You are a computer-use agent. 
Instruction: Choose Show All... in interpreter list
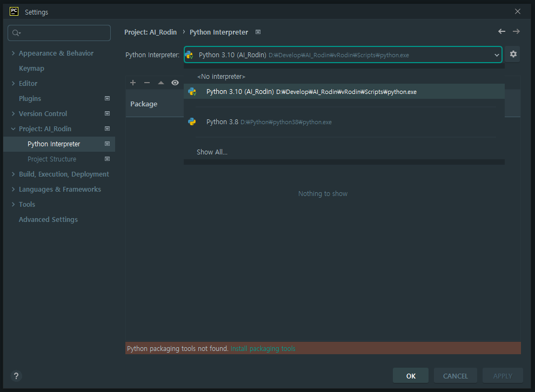click(x=344, y=152)
